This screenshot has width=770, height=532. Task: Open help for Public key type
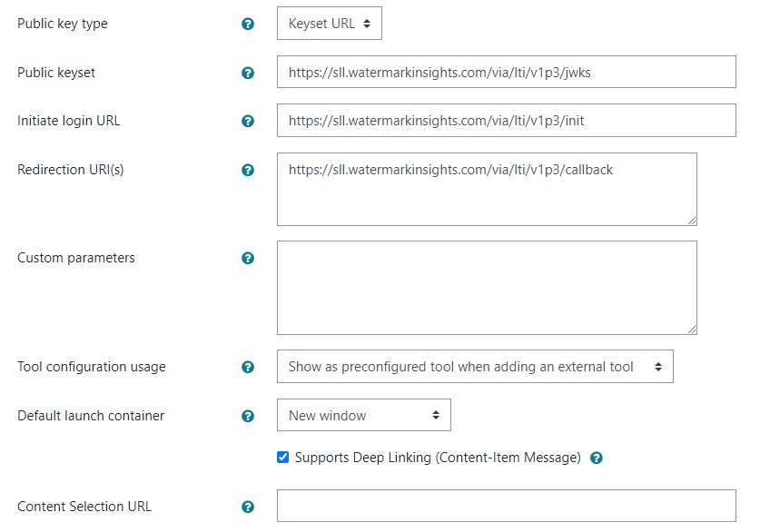click(x=248, y=24)
